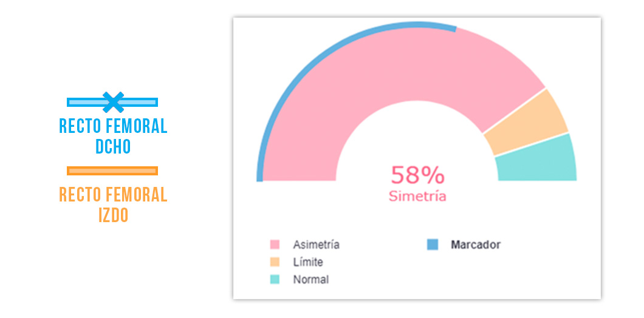Click the orange horizontal bar
This screenshot has width=644, height=318.
pyautogui.click(x=112, y=171)
